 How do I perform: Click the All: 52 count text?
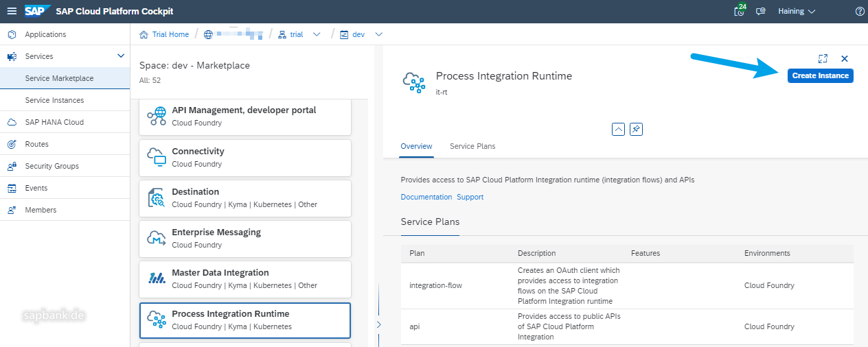[150, 80]
